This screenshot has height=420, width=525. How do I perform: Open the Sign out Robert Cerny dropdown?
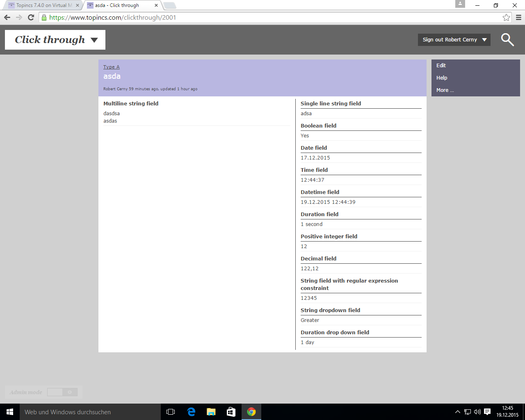click(454, 40)
